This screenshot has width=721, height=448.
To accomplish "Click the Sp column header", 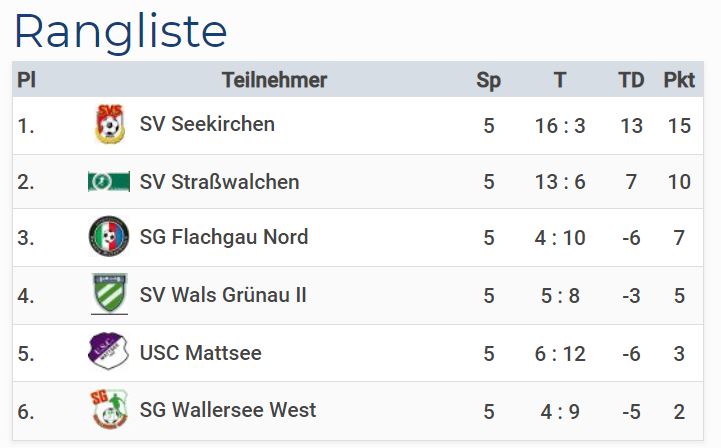I will click(x=488, y=81).
